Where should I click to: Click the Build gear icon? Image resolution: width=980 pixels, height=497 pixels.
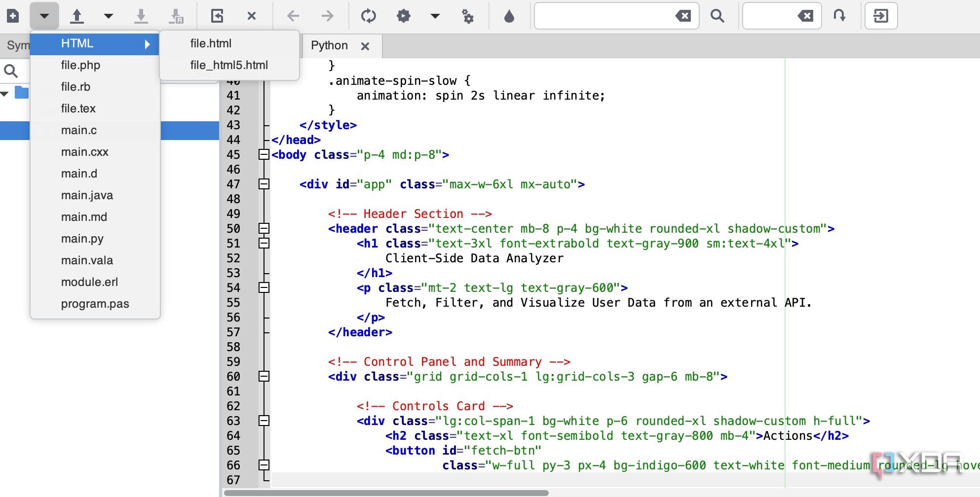coord(404,16)
